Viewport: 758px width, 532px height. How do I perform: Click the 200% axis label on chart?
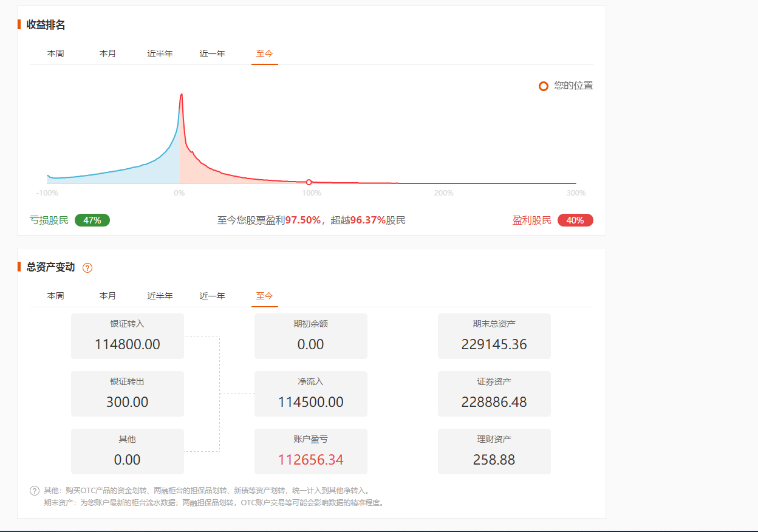pos(444,193)
